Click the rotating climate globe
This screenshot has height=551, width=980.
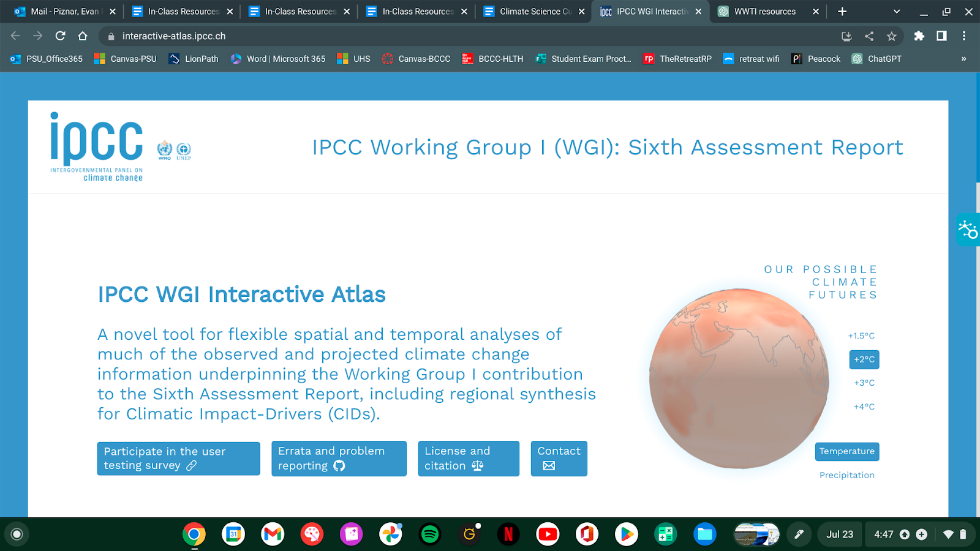[739, 380]
